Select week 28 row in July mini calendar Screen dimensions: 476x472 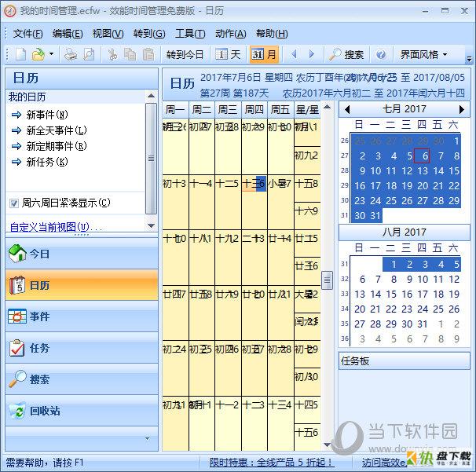345,170
